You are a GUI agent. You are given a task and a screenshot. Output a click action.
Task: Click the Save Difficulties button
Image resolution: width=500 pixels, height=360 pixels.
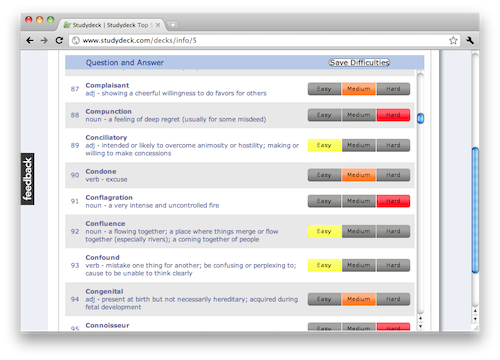click(359, 63)
